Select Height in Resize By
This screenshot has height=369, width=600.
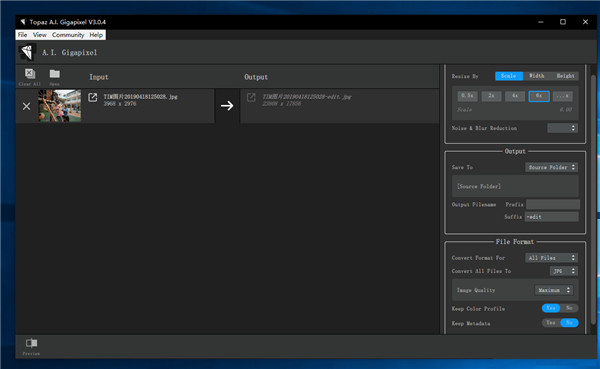pos(565,76)
